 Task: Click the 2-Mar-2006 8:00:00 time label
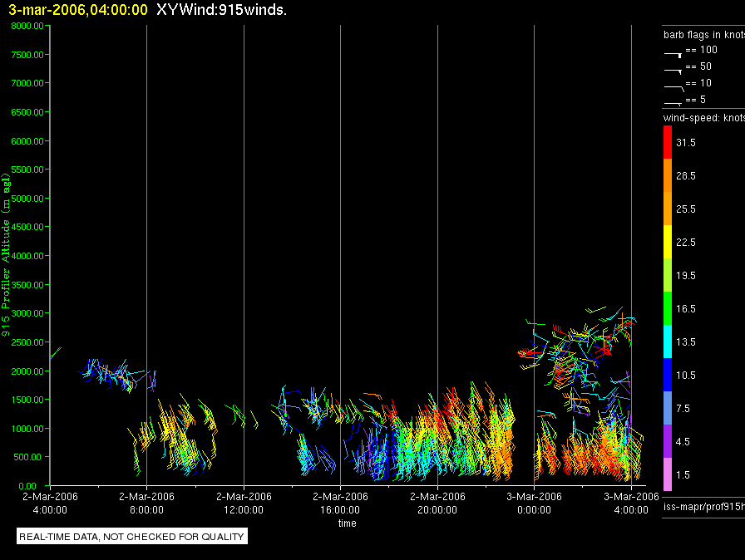[x=146, y=503]
